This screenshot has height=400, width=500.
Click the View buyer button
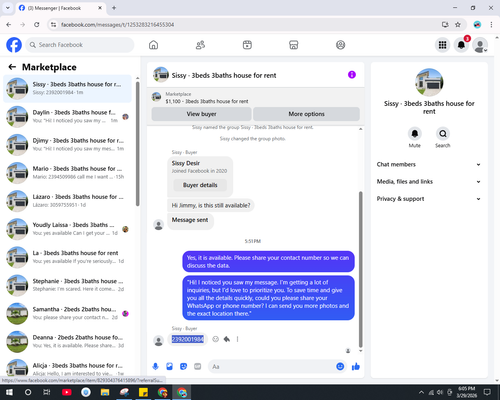[201, 114]
